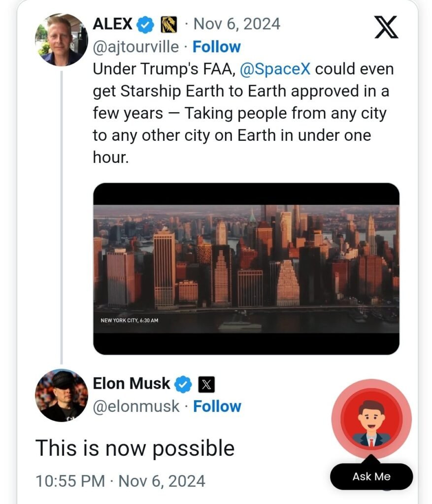This screenshot has width=432, height=504.
Task: Open the @elonmusk handle link
Action: (136, 407)
